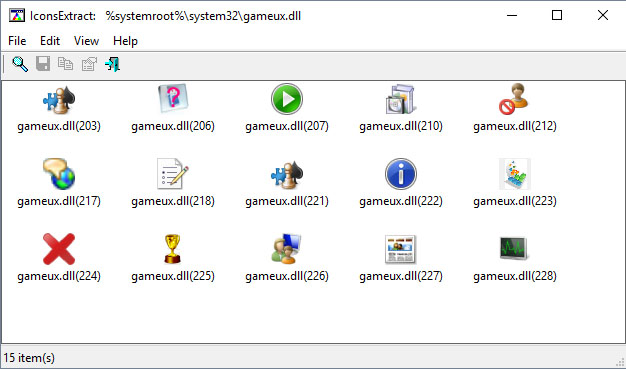
Task: Select the gold trophy icon gameux.dll(225)
Action: (173, 249)
